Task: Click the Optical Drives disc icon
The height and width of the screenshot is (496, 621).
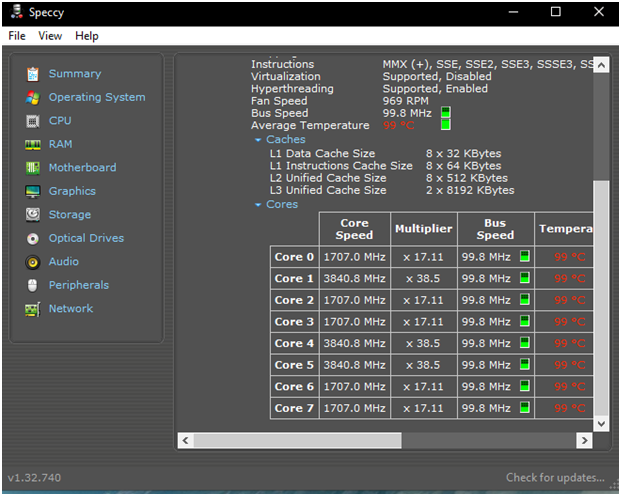Action: (32, 238)
